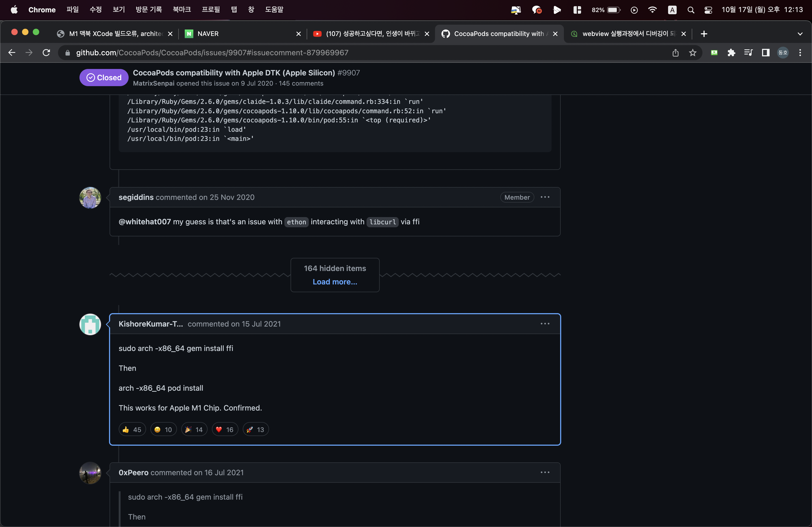Viewport: 812px width, 527px height.
Task: Click the site lock icon in address bar
Action: click(68, 53)
